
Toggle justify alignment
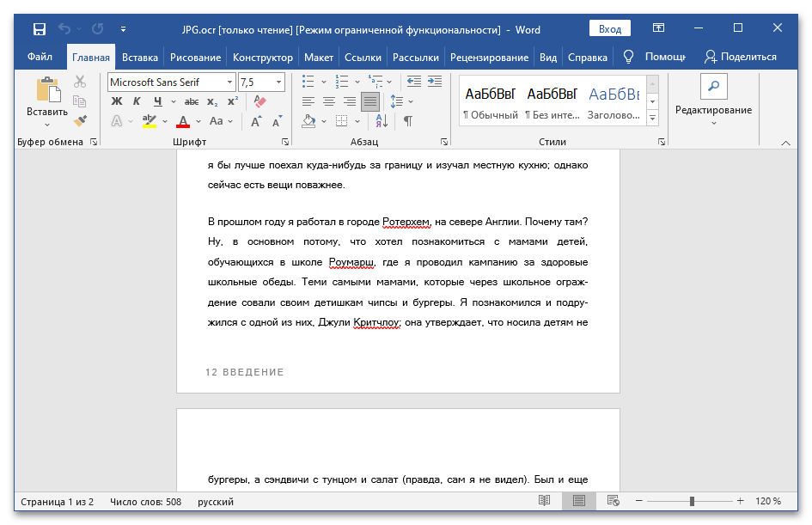tap(370, 101)
